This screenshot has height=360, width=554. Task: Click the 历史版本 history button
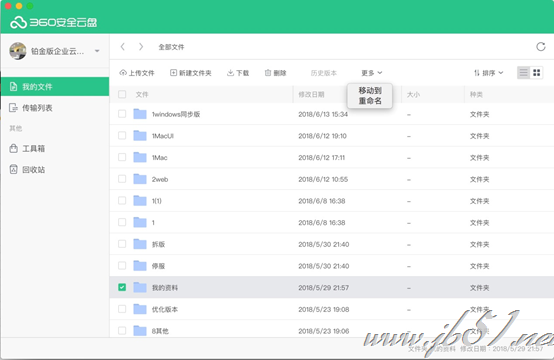pos(324,73)
